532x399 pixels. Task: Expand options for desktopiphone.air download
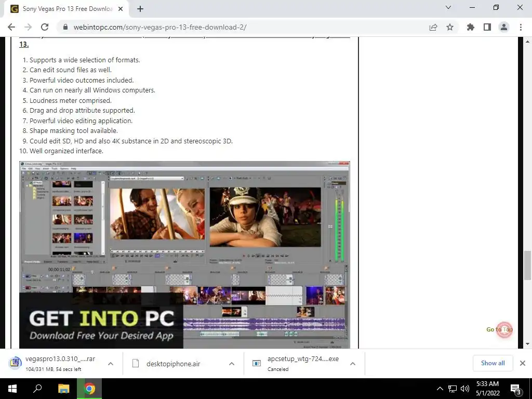pyautogui.click(x=232, y=364)
